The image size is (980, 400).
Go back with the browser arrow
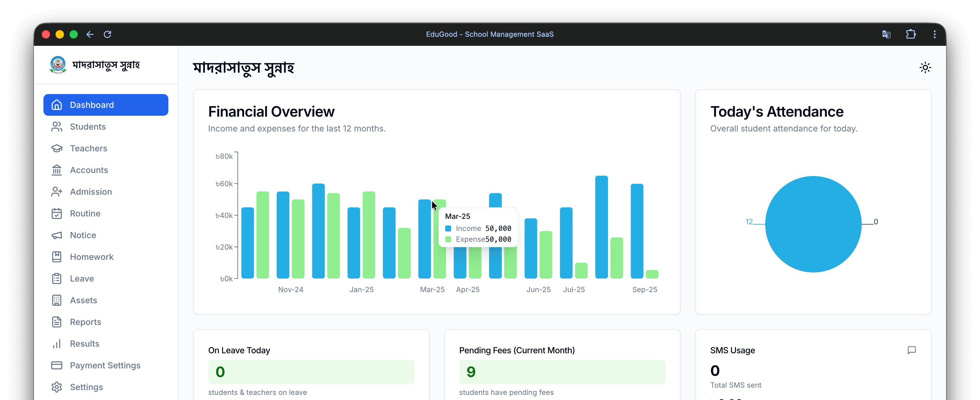90,34
